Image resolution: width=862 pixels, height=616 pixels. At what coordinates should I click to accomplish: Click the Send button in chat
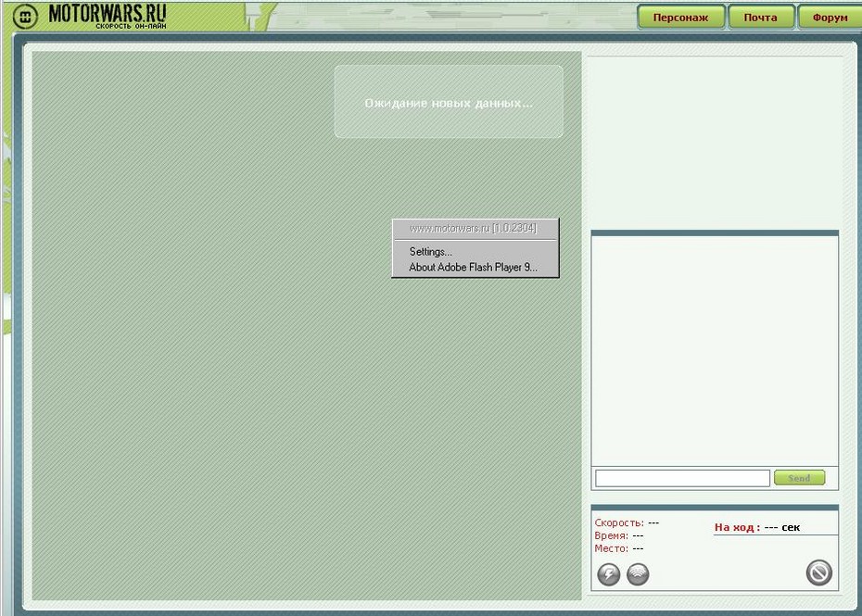point(799,478)
